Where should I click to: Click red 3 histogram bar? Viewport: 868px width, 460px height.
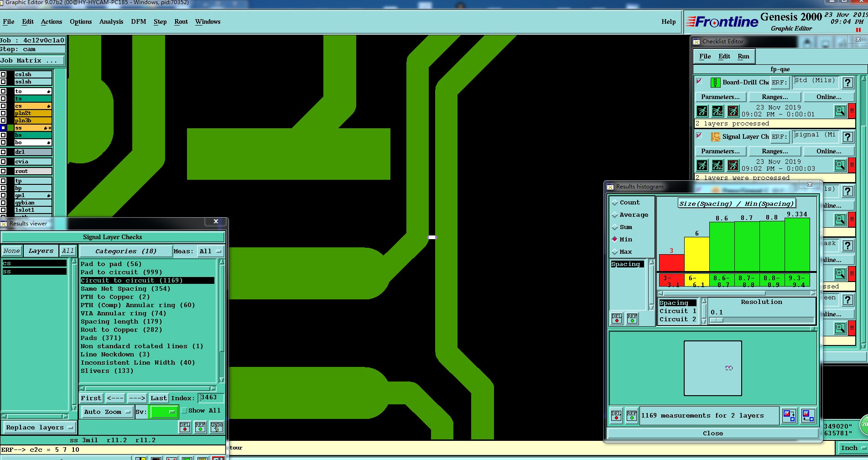(671, 262)
